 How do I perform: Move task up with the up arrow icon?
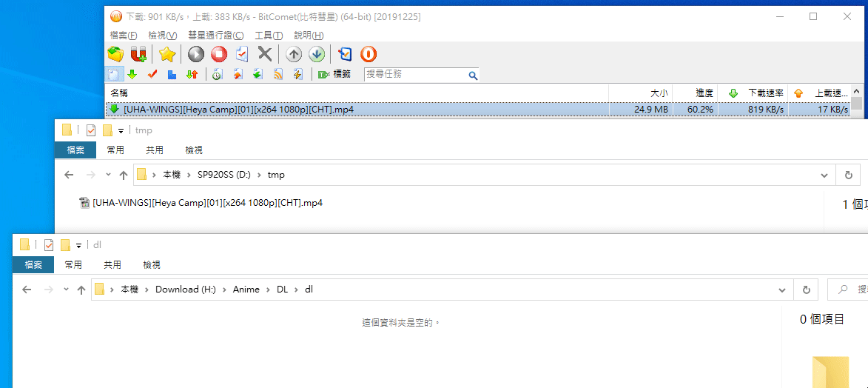(294, 54)
